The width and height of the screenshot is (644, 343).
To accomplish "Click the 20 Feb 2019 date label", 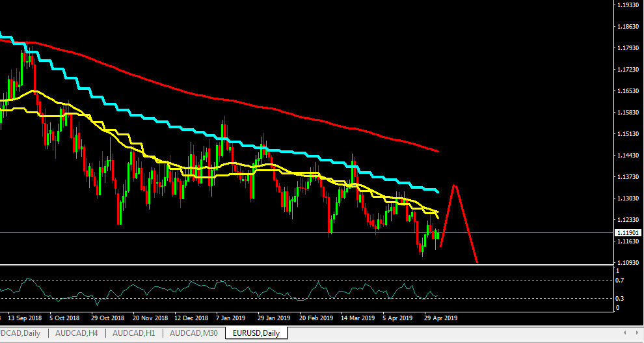I will pyautogui.click(x=316, y=318).
